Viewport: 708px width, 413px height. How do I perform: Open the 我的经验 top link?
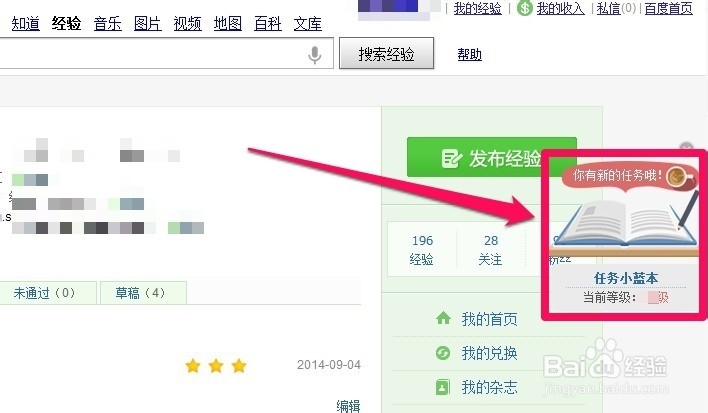[x=477, y=8]
